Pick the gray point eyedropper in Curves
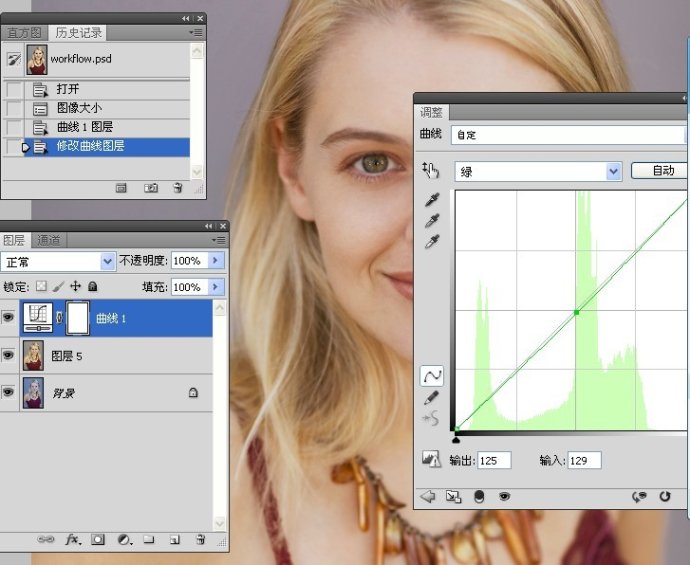The height and width of the screenshot is (565, 690). point(432,221)
